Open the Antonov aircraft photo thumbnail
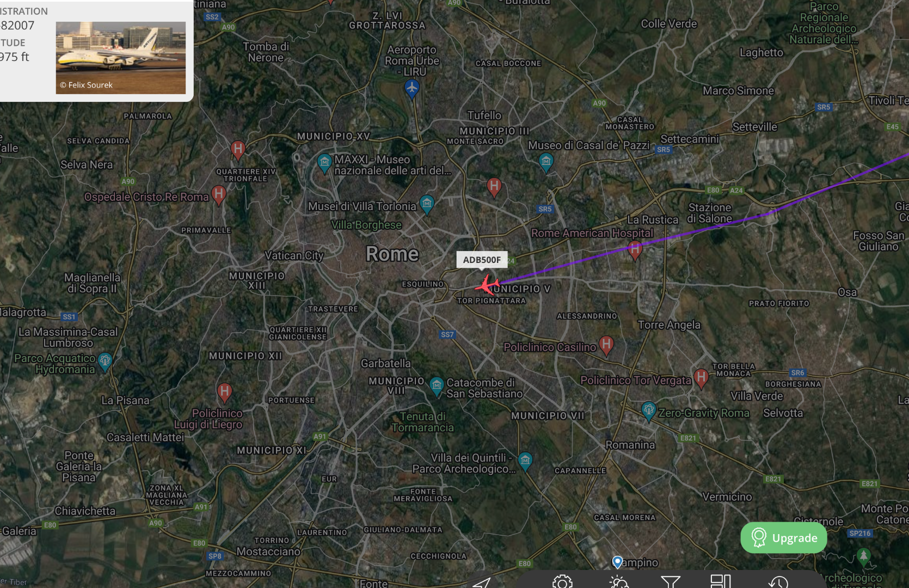909x588 pixels. (121, 58)
